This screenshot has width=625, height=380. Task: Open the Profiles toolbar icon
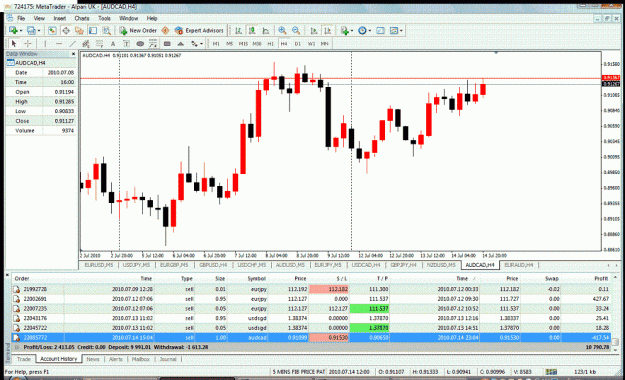(31, 30)
